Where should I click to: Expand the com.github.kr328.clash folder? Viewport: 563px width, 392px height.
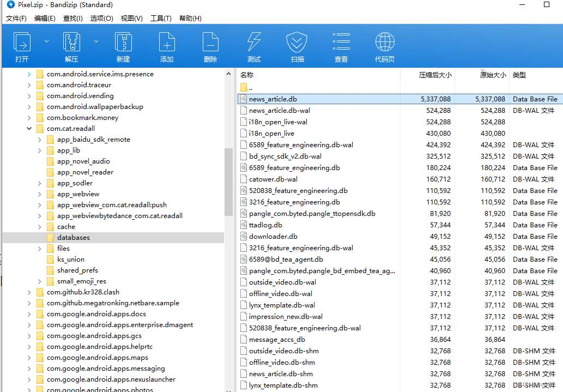(x=29, y=292)
